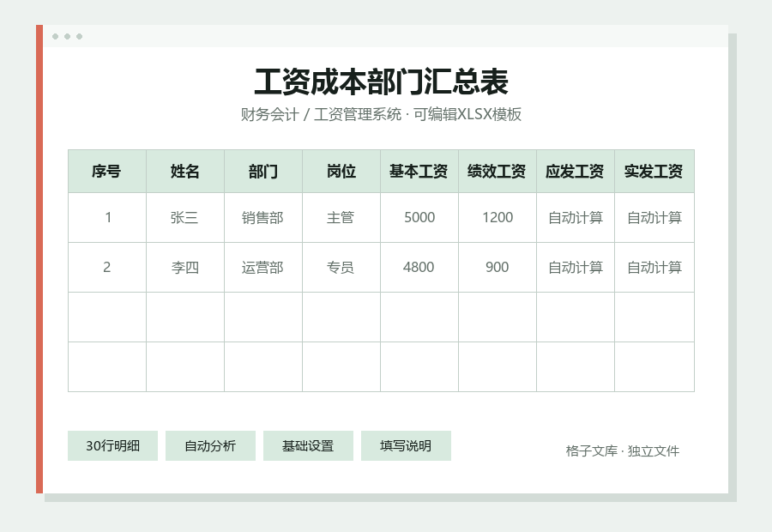This screenshot has height=532, width=772.
Task: Click the 专员 position cell
Action: tap(341, 268)
